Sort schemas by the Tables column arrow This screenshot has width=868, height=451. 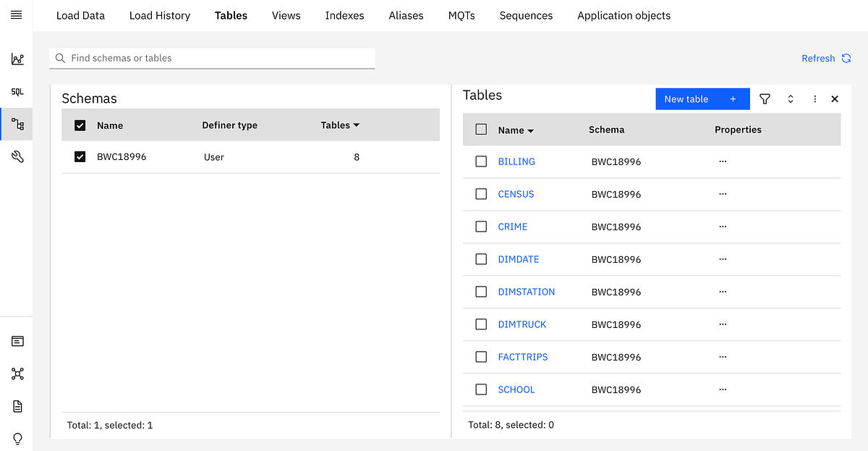(356, 125)
